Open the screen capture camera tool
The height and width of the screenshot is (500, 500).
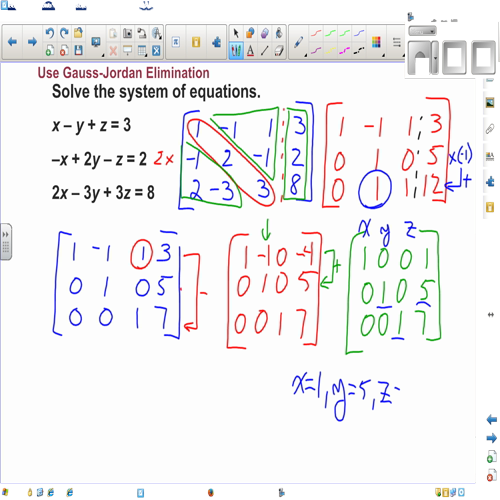(127, 33)
